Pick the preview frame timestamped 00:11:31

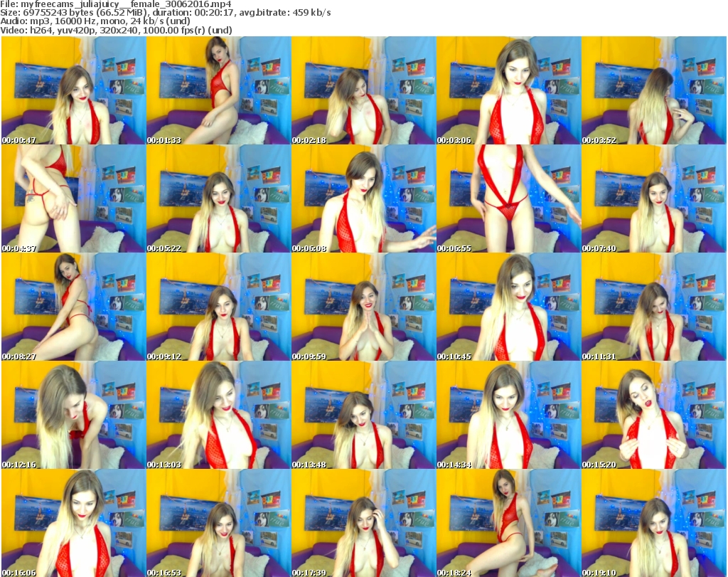(654, 307)
